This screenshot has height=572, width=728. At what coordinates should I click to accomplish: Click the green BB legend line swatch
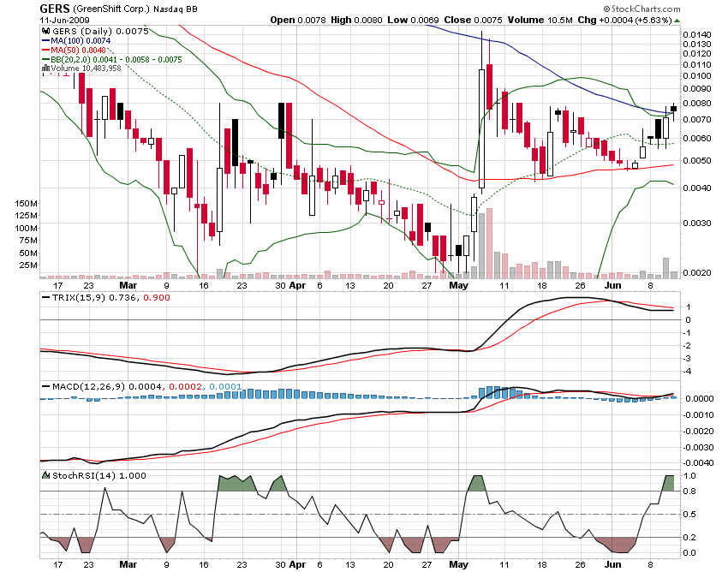coord(46,59)
